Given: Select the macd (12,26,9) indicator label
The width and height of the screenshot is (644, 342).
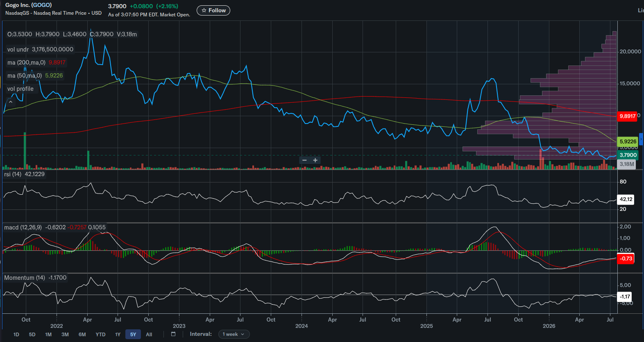Looking at the screenshot, I should (x=23, y=227).
